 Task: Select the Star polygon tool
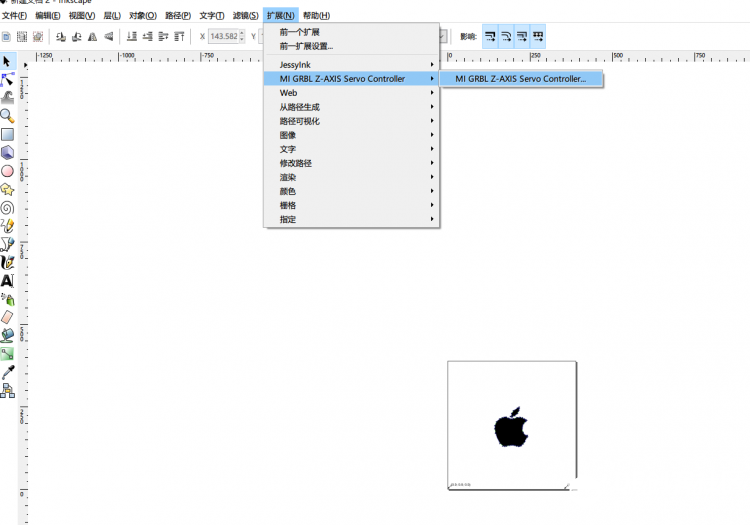click(x=7, y=189)
